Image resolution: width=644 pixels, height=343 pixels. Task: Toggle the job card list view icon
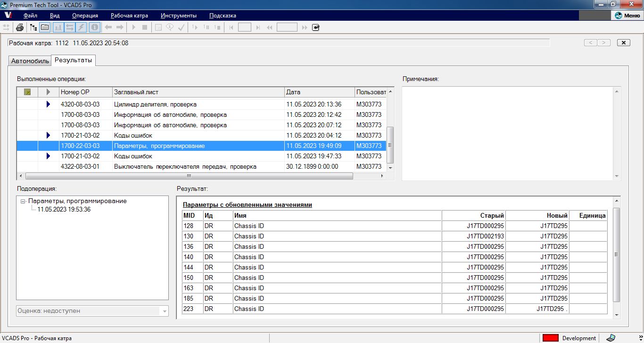tap(45, 27)
